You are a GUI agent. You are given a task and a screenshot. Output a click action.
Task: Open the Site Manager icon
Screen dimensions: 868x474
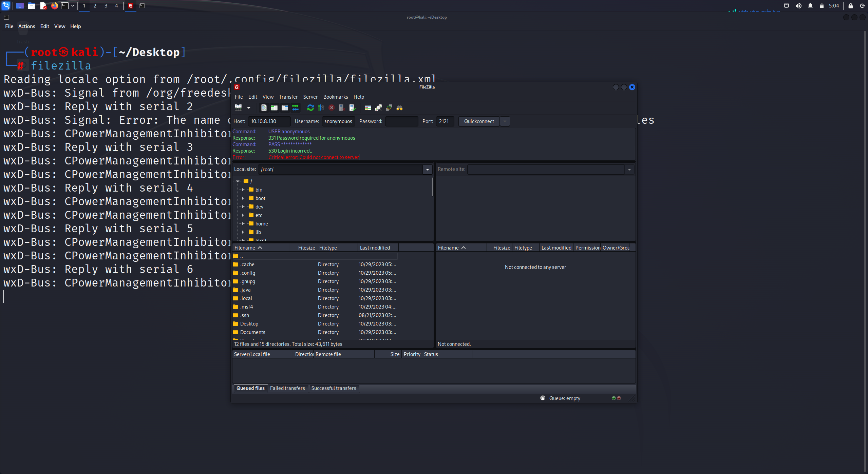pyautogui.click(x=239, y=108)
